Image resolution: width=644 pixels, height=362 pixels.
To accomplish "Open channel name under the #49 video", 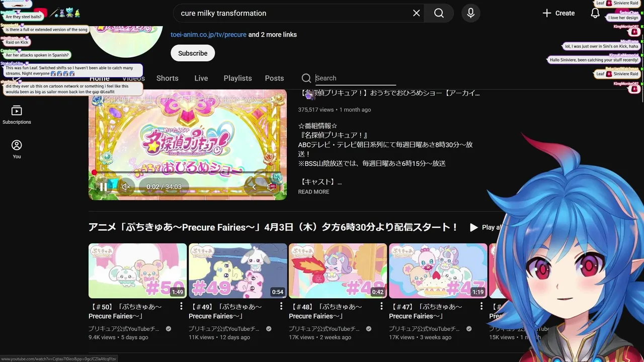I will 224,329.
